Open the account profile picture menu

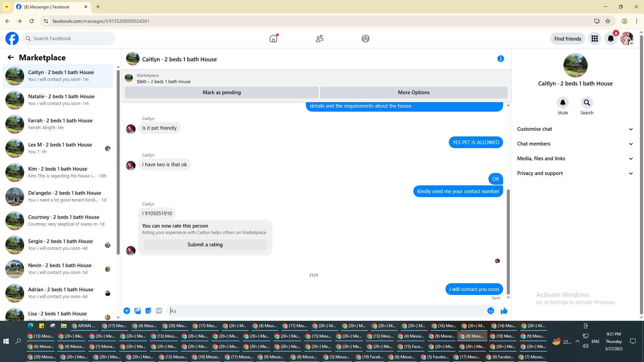627,39
